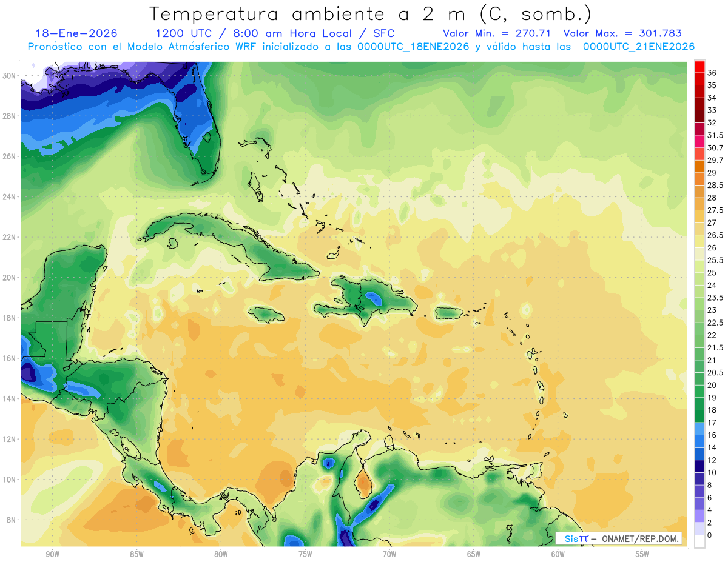This screenshot has width=728, height=562.
Task: Select the legend value '17'
Action: tap(712, 423)
